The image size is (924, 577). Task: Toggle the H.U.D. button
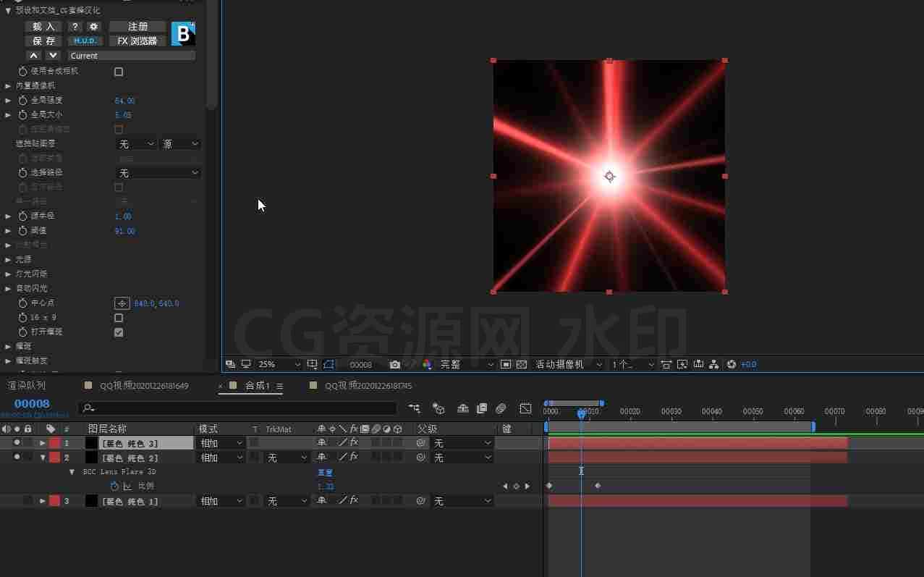pos(85,41)
